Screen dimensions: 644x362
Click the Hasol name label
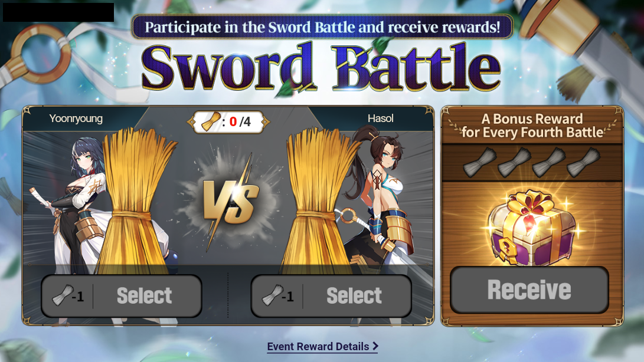[x=380, y=119]
